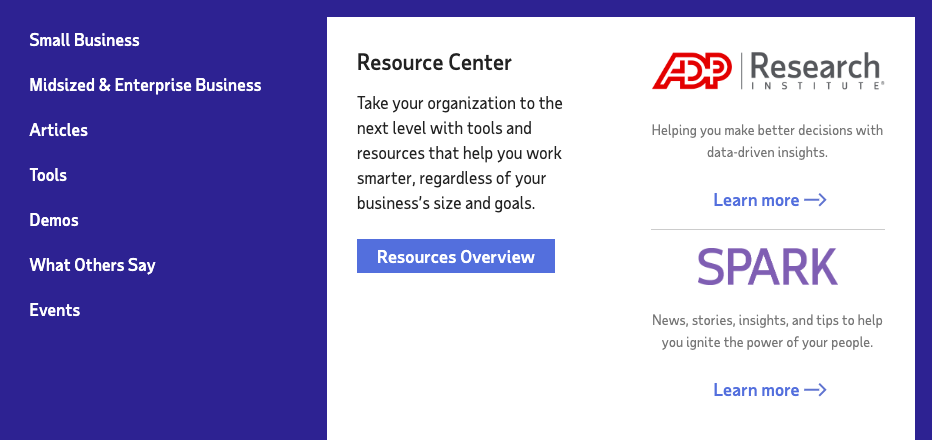Click the divider line above the SPARK logo

click(x=767, y=230)
